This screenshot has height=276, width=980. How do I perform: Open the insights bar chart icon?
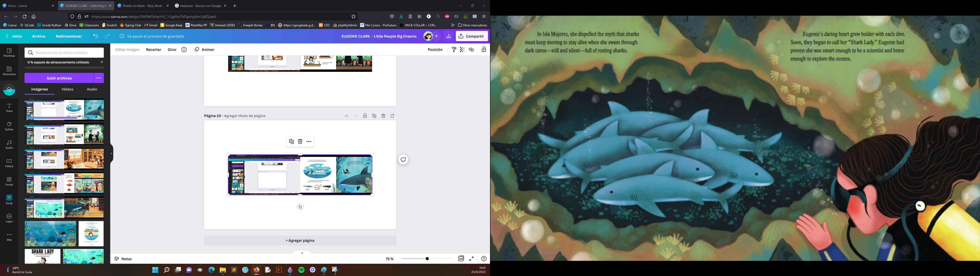tap(449, 36)
